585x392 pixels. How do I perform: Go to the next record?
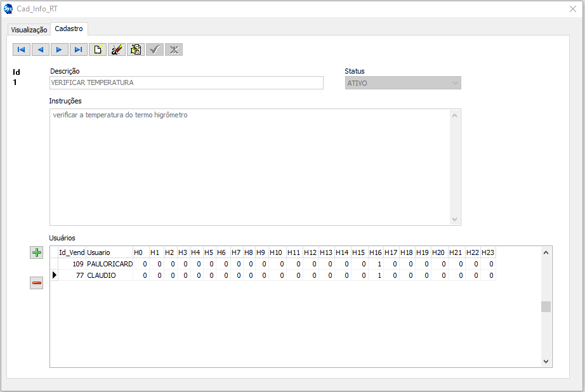point(59,49)
